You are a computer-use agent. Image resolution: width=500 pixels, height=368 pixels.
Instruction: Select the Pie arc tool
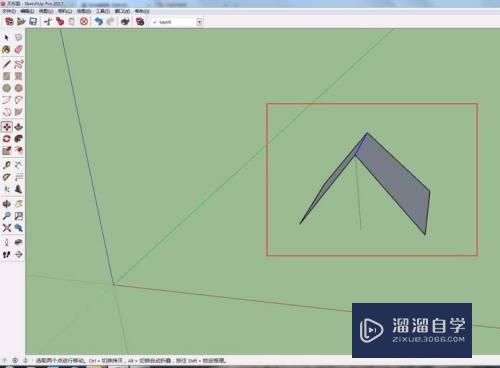click(18, 112)
